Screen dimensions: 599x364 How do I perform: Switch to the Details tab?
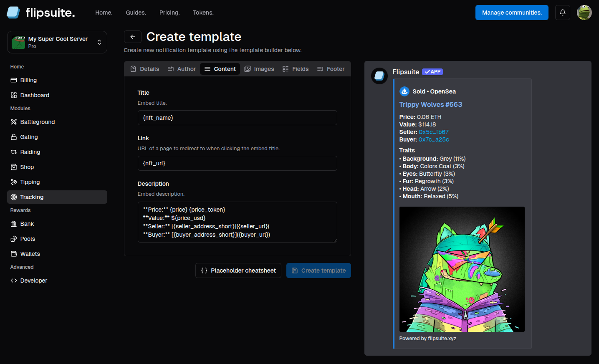point(145,69)
